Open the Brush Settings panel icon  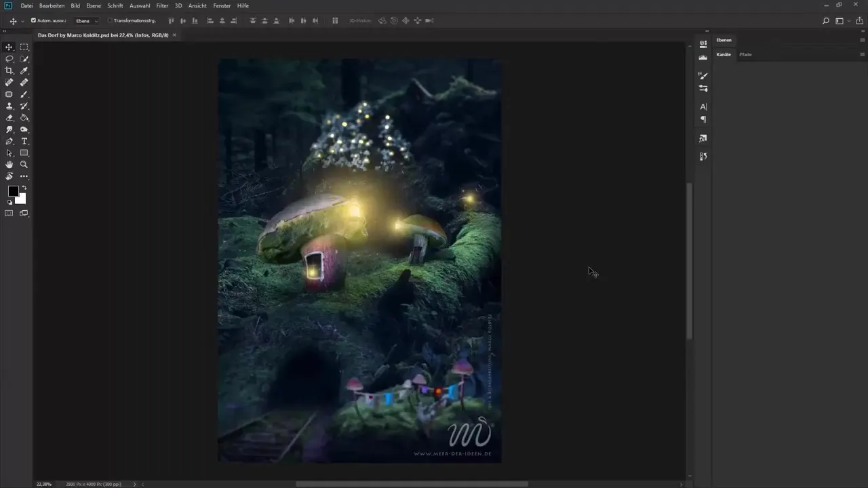(x=703, y=75)
